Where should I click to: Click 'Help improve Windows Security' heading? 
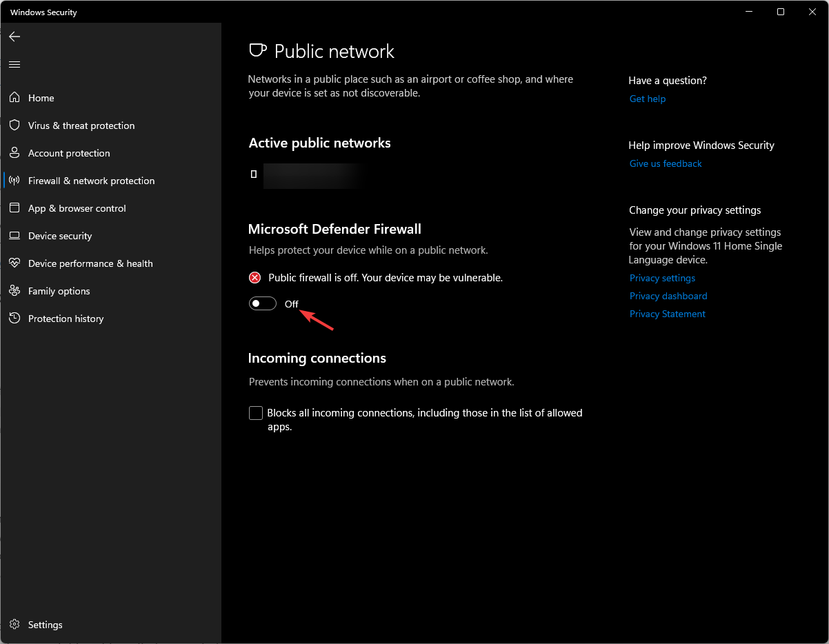pyautogui.click(x=701, y=145)
